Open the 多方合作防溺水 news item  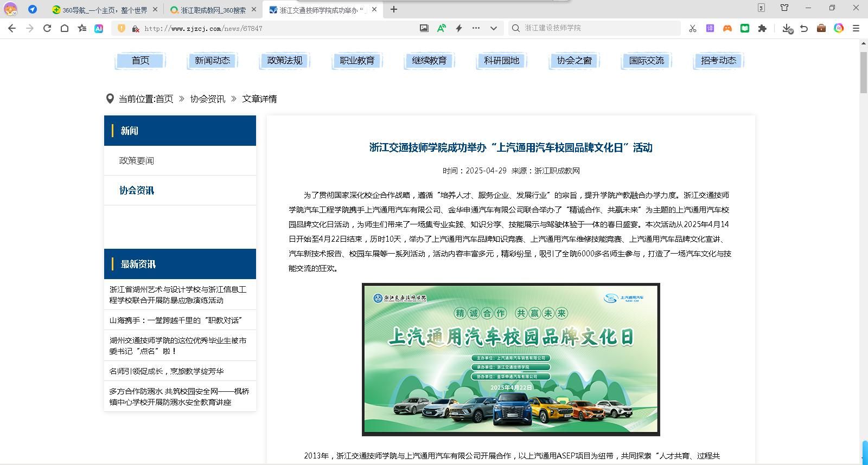coord(179,397)
